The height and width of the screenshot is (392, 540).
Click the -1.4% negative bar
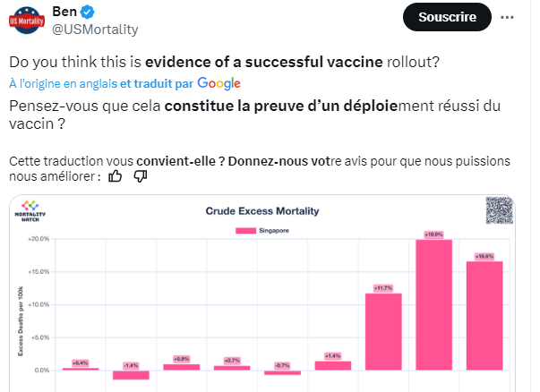point(131,374)
